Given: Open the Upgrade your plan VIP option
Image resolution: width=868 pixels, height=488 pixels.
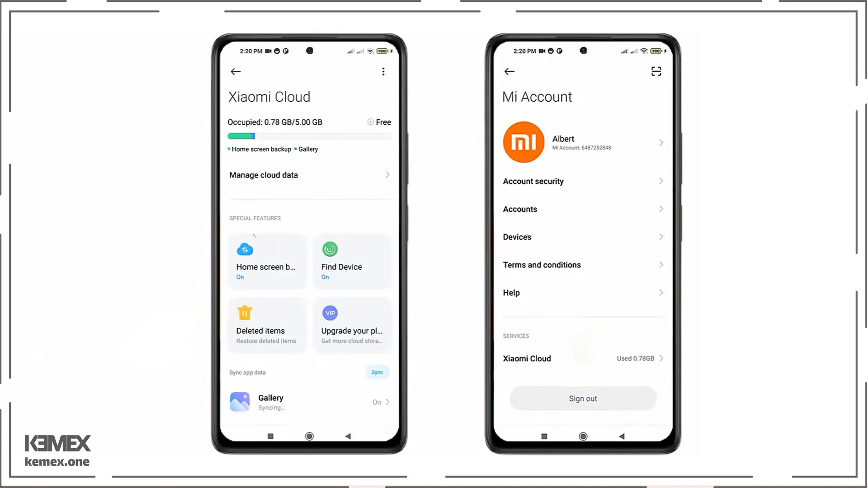Looking at the screenshot, I should click(x=352, y=325).
